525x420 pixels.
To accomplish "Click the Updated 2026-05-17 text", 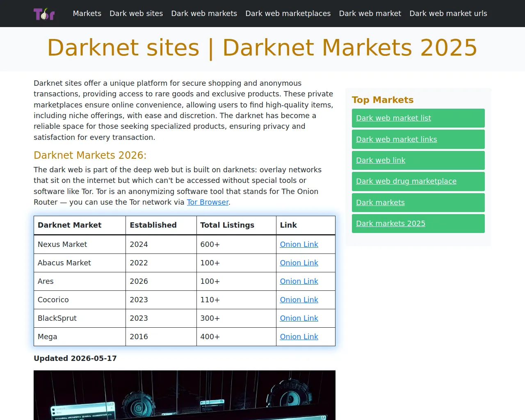I will tap(75, 358).
